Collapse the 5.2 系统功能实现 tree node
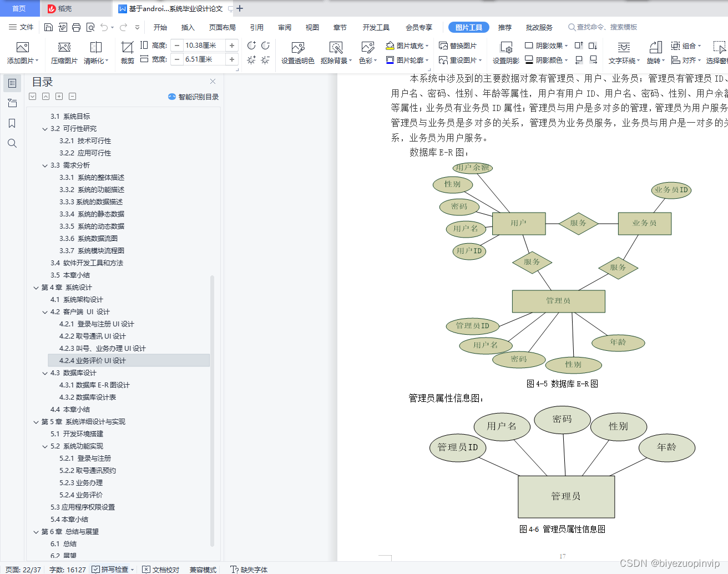The width and height of the screenshot is (728, 574). (x=45, y=446)
